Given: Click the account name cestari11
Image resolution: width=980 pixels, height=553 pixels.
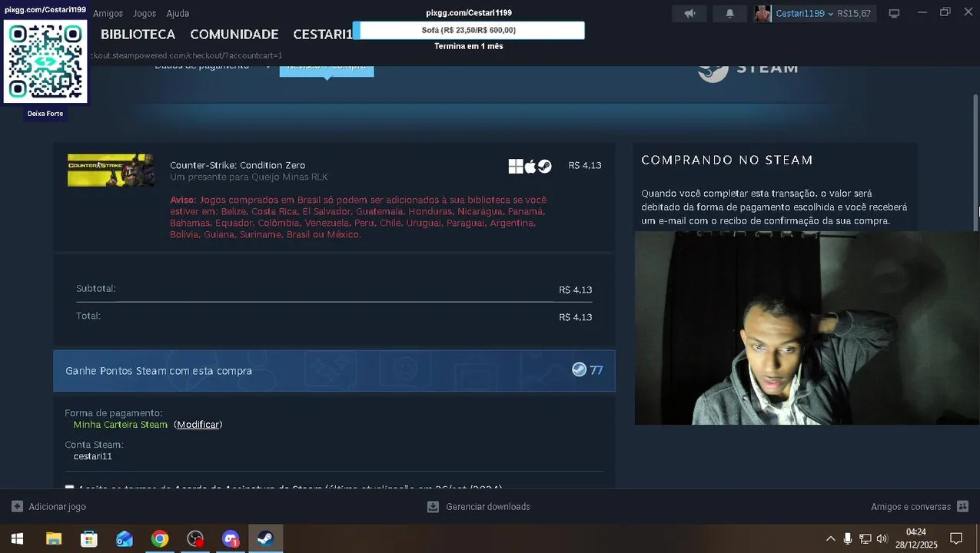Looking at the screenshot, I should [x=93, y=456].
